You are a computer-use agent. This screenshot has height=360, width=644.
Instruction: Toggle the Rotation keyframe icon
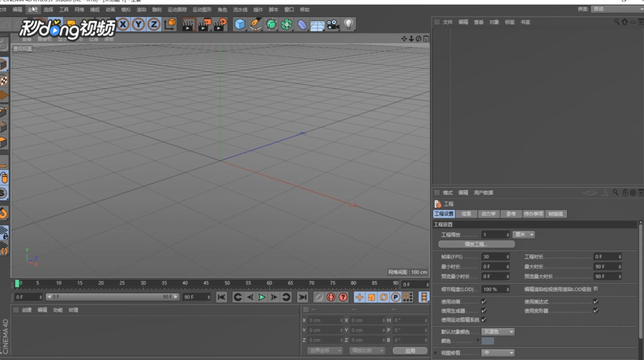click(384, 297)
